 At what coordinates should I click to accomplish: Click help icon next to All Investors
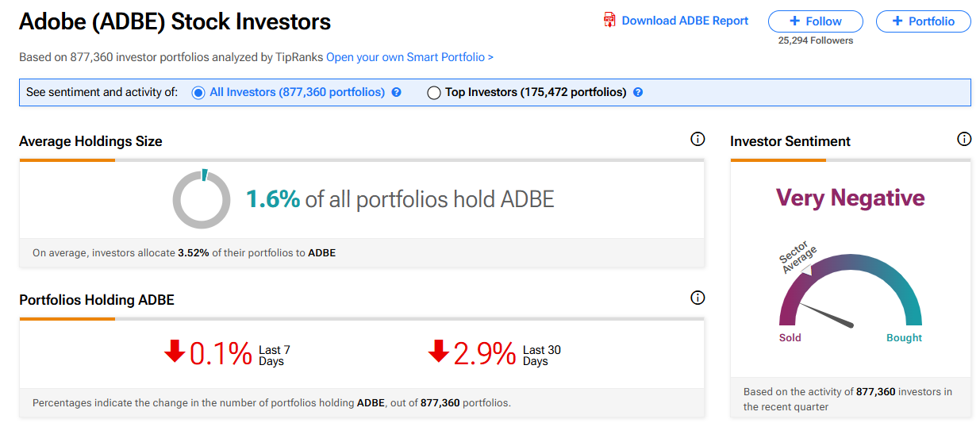point(397,92)
